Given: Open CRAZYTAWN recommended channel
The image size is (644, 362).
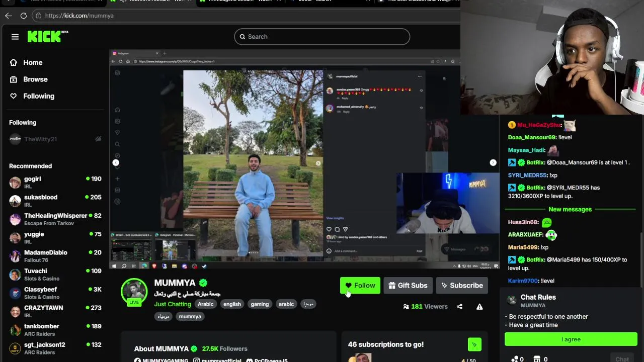Looking at the screenshot, I should [x=55, y=311].
